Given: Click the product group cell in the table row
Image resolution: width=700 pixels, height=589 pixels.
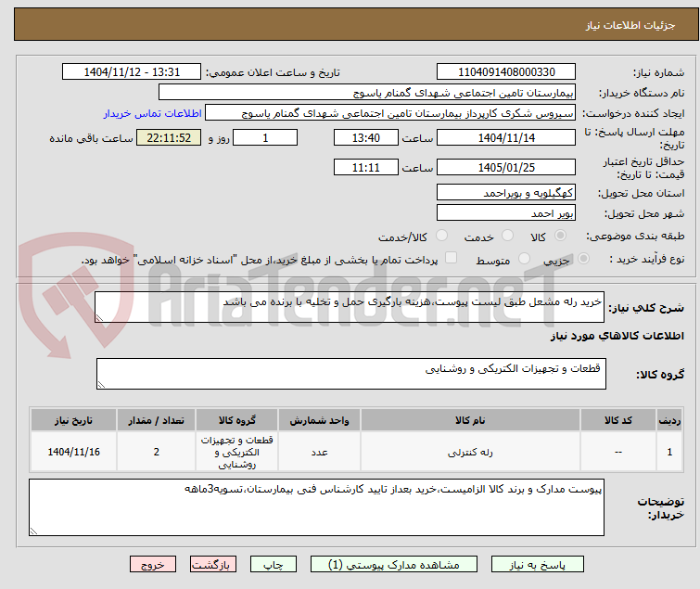Looking at the screenshot, I should pos(236,452).
